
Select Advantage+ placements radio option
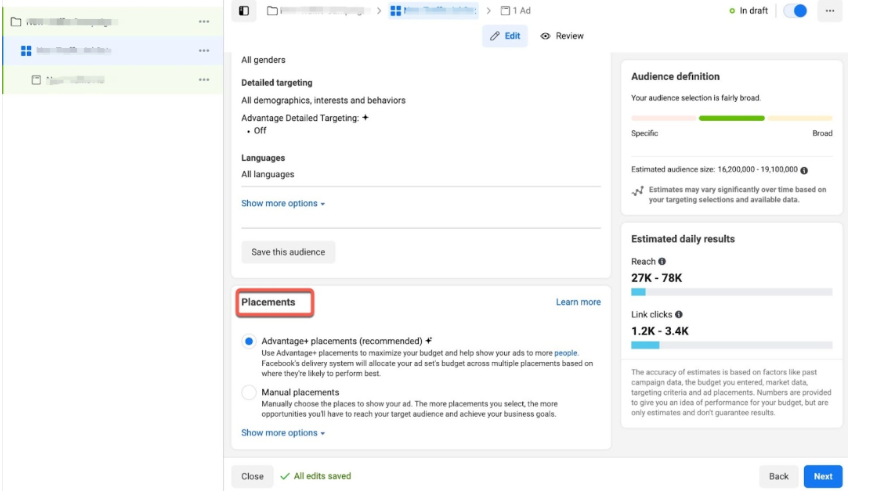249,341
